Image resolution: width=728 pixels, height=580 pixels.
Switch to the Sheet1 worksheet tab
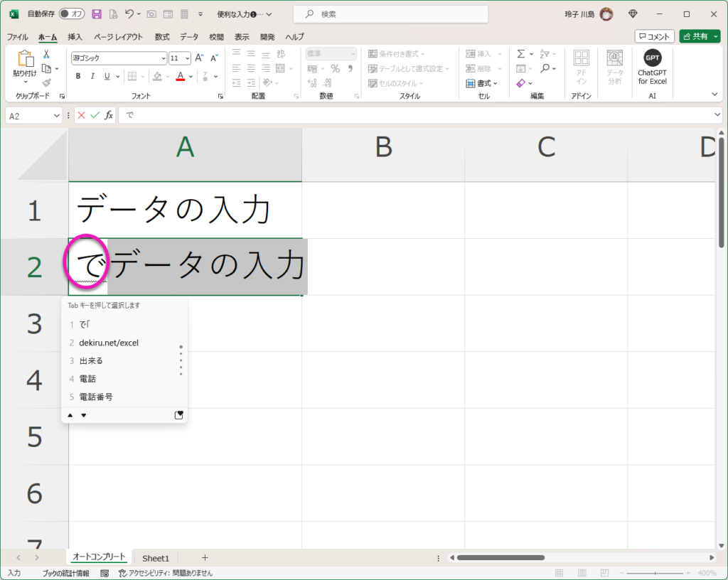coord(156,558)
